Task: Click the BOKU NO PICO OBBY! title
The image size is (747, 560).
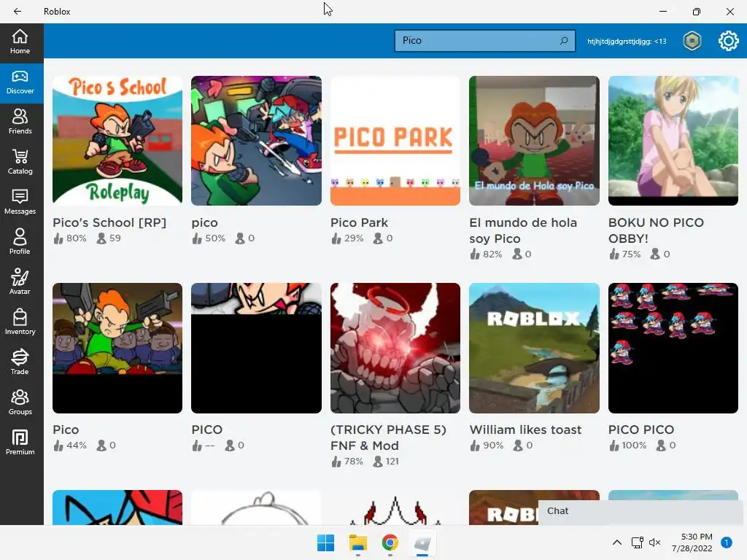Action: click(x=656, y=230)
